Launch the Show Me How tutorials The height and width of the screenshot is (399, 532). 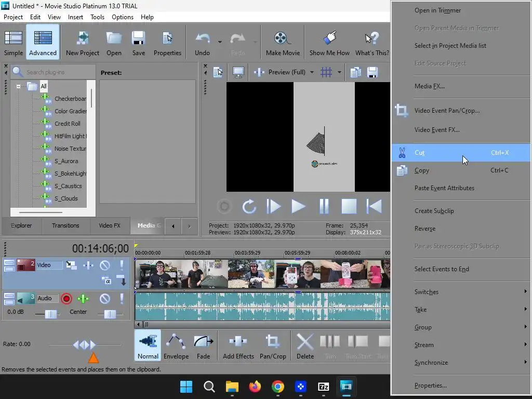click(329, 43)
